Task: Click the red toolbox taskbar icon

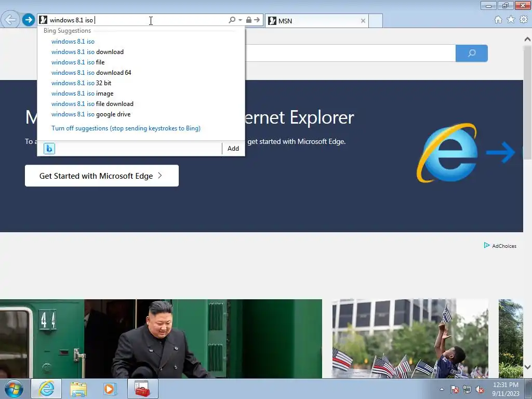Action: [142, 389]
